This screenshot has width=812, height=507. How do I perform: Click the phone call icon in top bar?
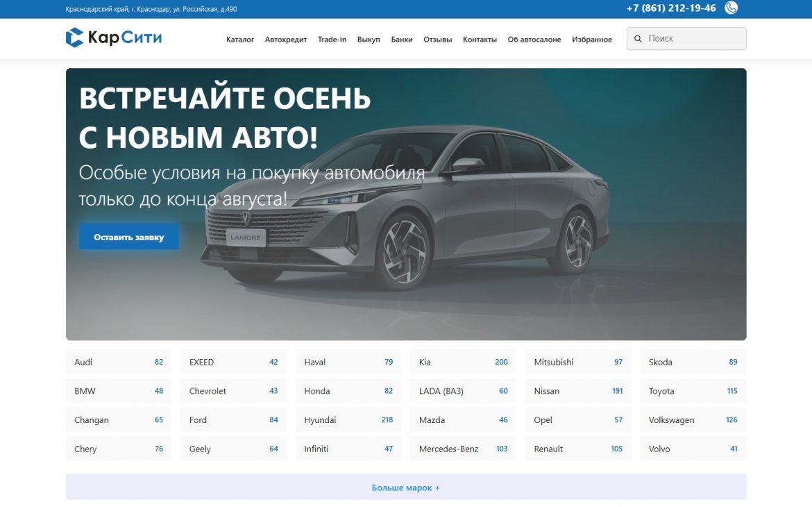point(731,8)
